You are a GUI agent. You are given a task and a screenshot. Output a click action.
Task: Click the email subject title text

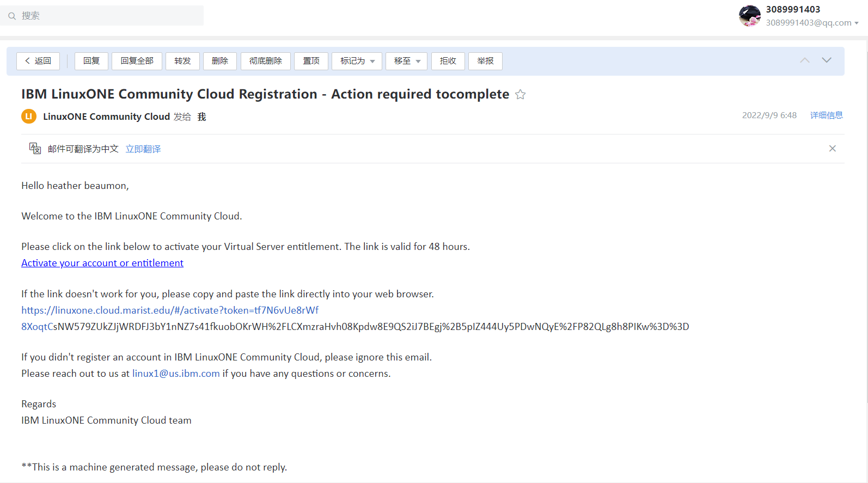pyautogui.click(x=265, y=94)
